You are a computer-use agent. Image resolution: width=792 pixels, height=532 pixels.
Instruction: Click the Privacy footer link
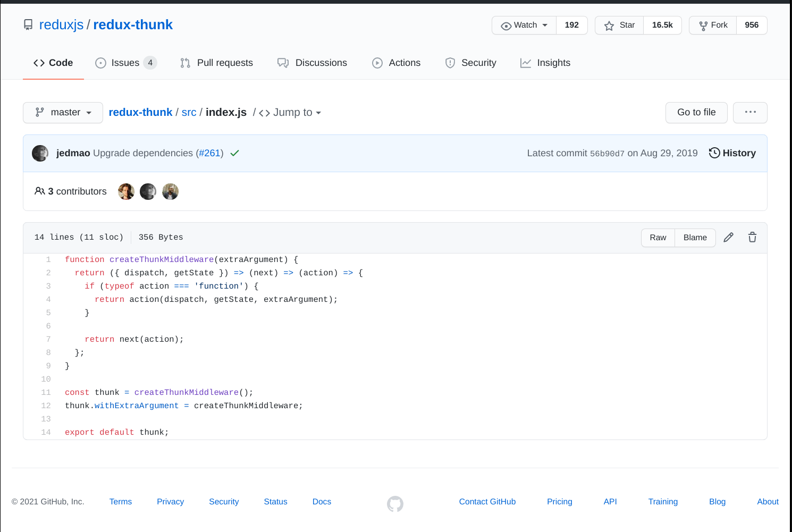tap(170, 502)
